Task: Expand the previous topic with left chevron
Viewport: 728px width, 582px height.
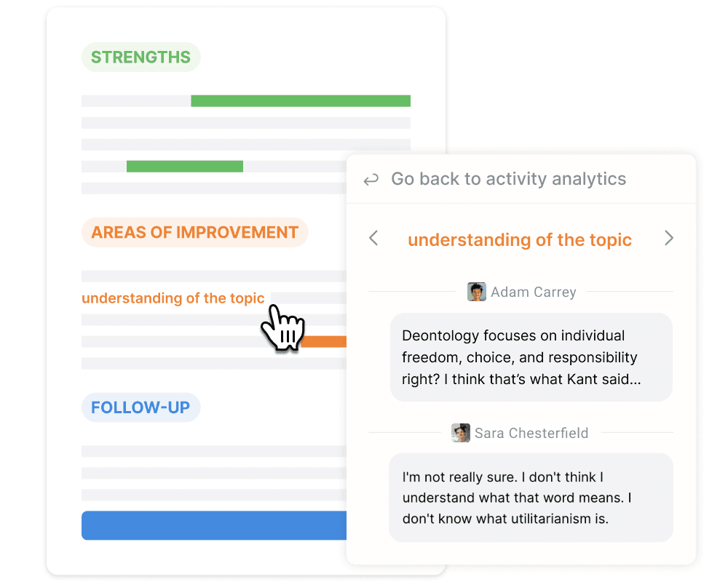Action: tap(373, 238)
